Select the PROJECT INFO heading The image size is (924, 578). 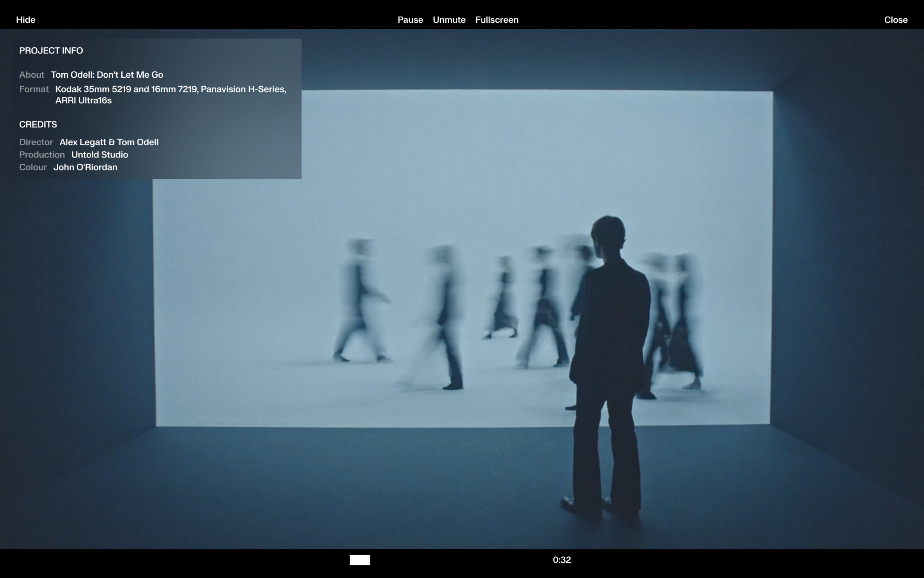click(51, 51)
